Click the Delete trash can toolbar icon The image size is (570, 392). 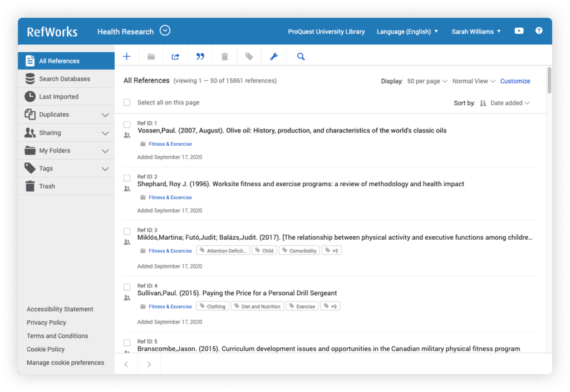tap(225, 56)
